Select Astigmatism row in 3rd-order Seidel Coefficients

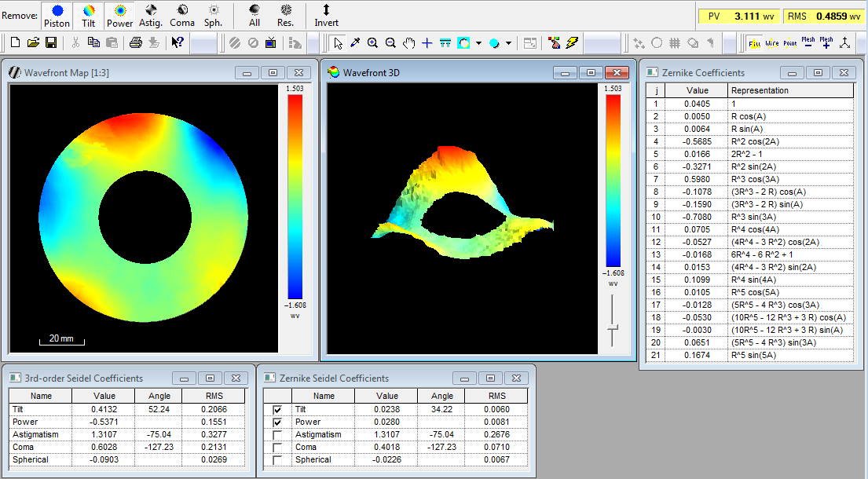(127, 434)
